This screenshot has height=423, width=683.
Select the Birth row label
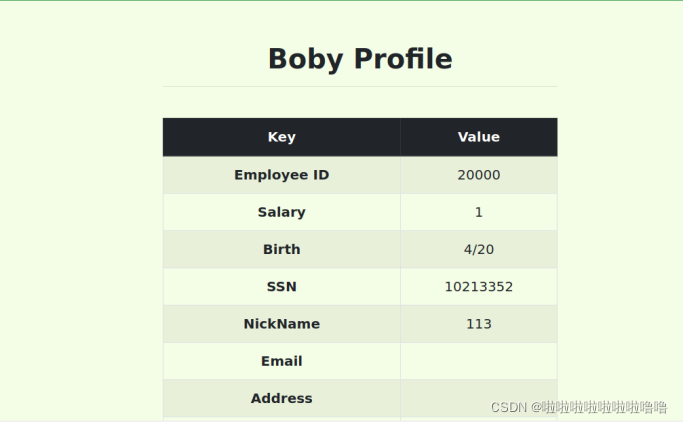point(281,249)
